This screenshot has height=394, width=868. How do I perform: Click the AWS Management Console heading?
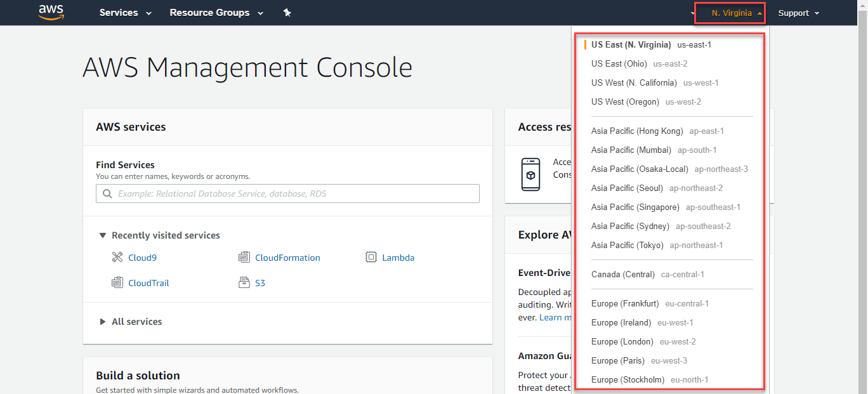click(x=247, y=67)
